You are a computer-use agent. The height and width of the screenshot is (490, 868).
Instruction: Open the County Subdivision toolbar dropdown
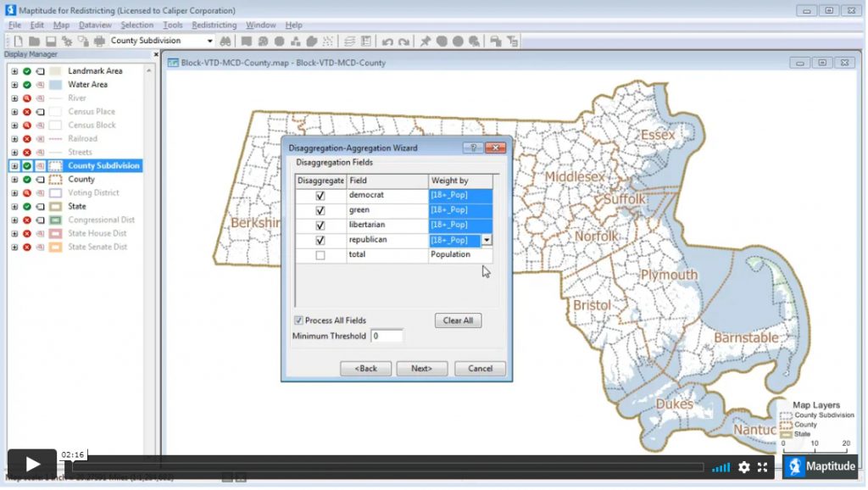pos(211,40)
